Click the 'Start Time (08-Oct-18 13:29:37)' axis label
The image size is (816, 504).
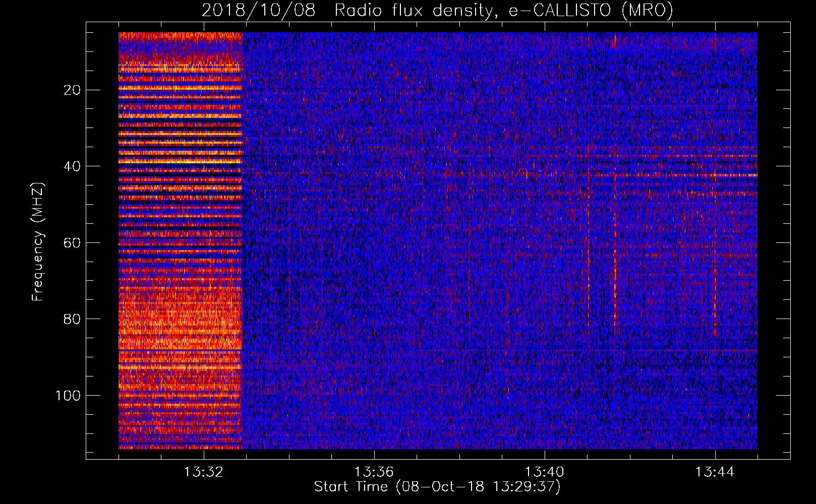pos(437,487)
